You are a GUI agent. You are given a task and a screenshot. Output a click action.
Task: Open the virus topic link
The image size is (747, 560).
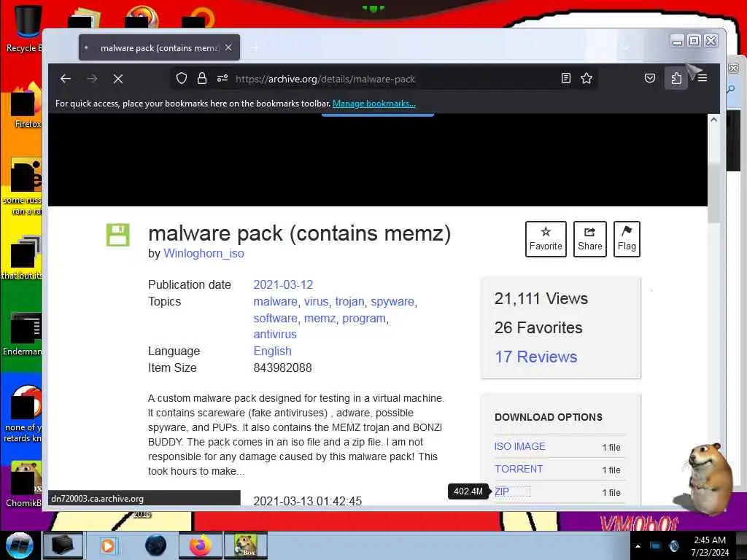coord(316,301)
